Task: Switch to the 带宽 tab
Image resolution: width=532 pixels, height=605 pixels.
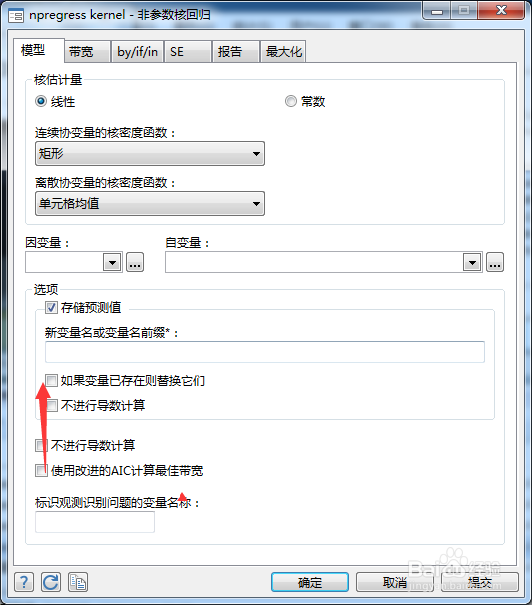Action: coord(87,51)
